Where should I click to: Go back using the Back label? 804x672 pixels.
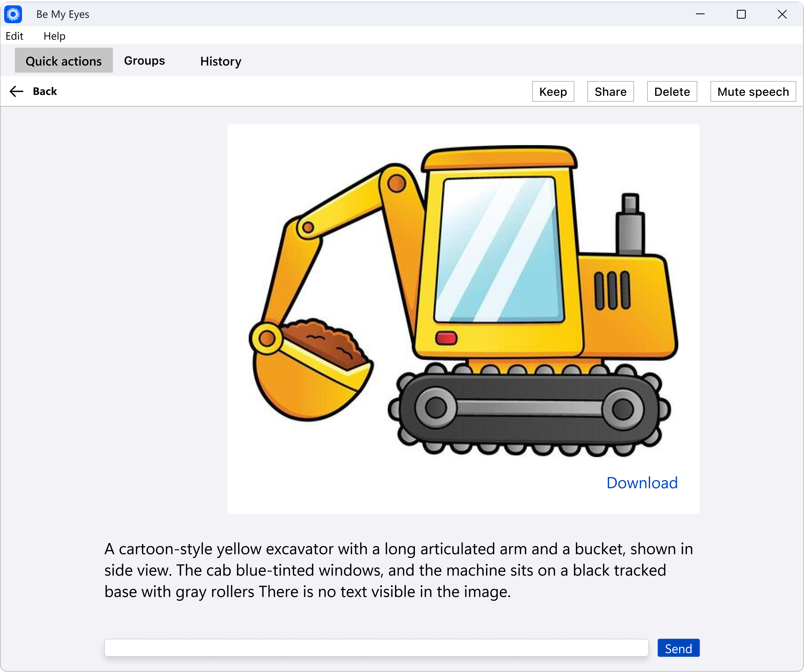pos(45,92)
